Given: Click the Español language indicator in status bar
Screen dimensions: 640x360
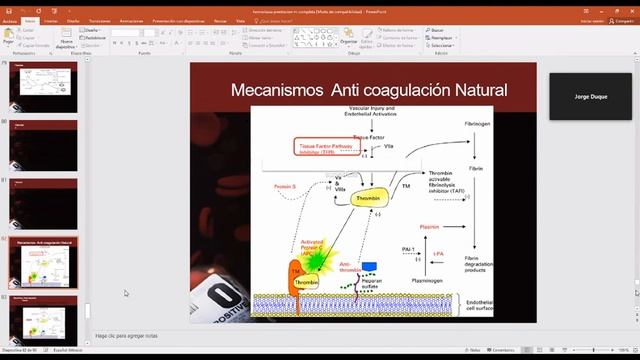Looking at the screenshot, I should (68, 350).
